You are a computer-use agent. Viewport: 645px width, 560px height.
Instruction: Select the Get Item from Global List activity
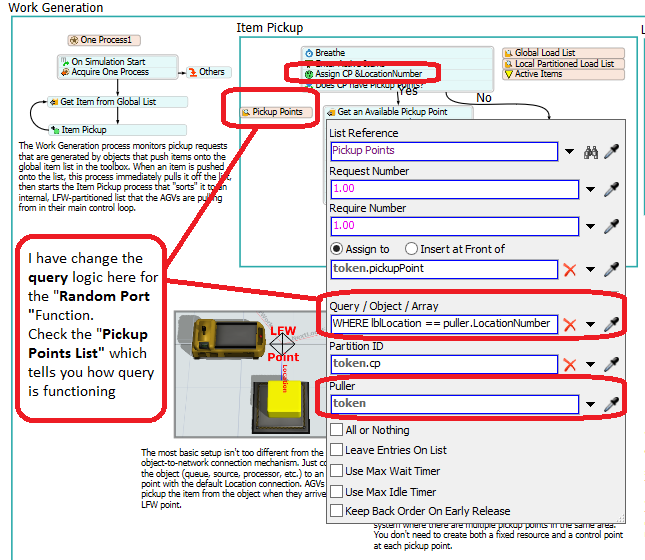116,102
